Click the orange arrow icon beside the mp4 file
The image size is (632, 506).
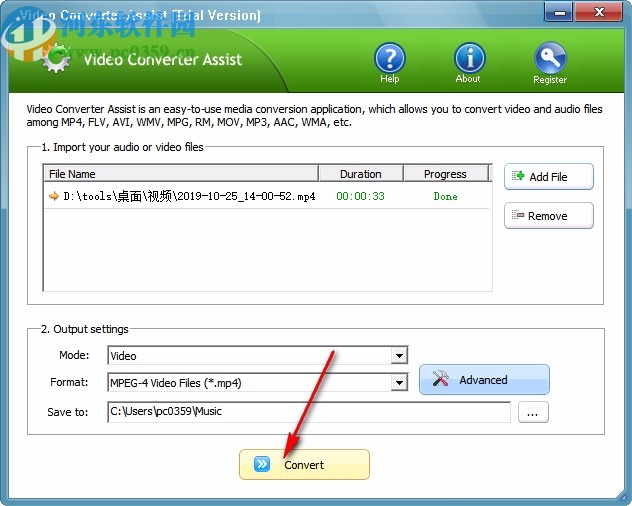(x=54, y=196)
